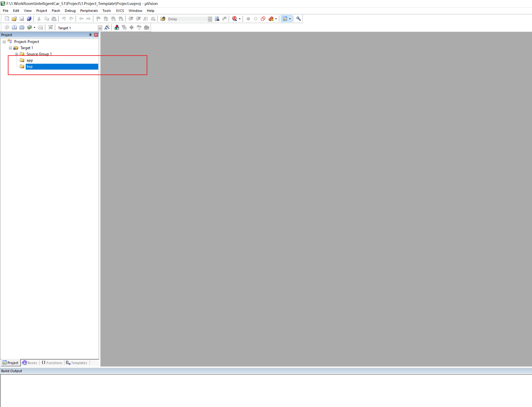The height and width of the screenshot is (407, 532).
Task: Click the Comment selection icon
Action: [146, 19]
